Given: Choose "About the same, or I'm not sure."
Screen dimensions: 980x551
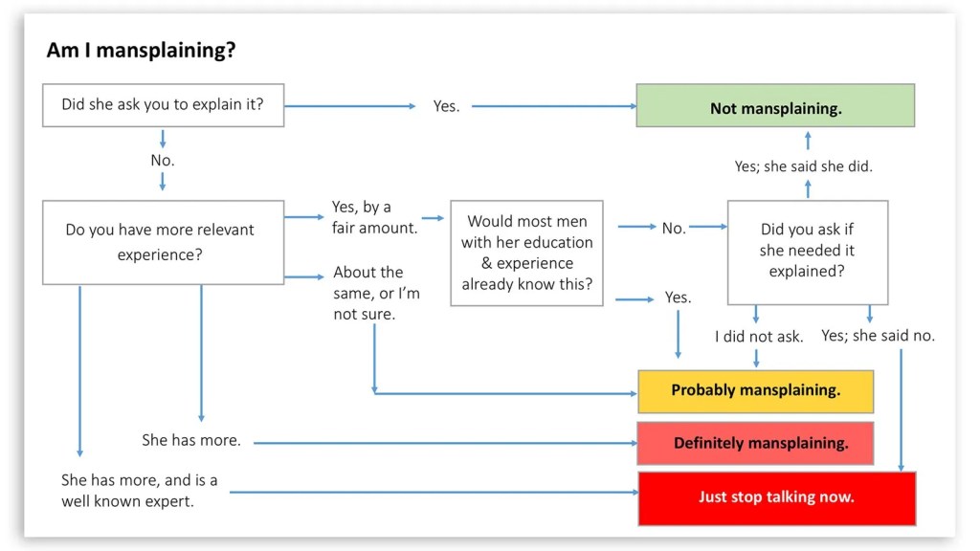Looking at the screenshot, I should point(376,293).
